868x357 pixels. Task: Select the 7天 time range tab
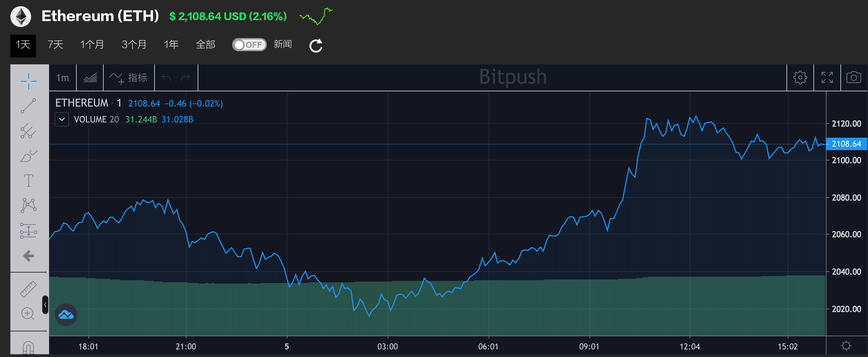pos(55,45)
